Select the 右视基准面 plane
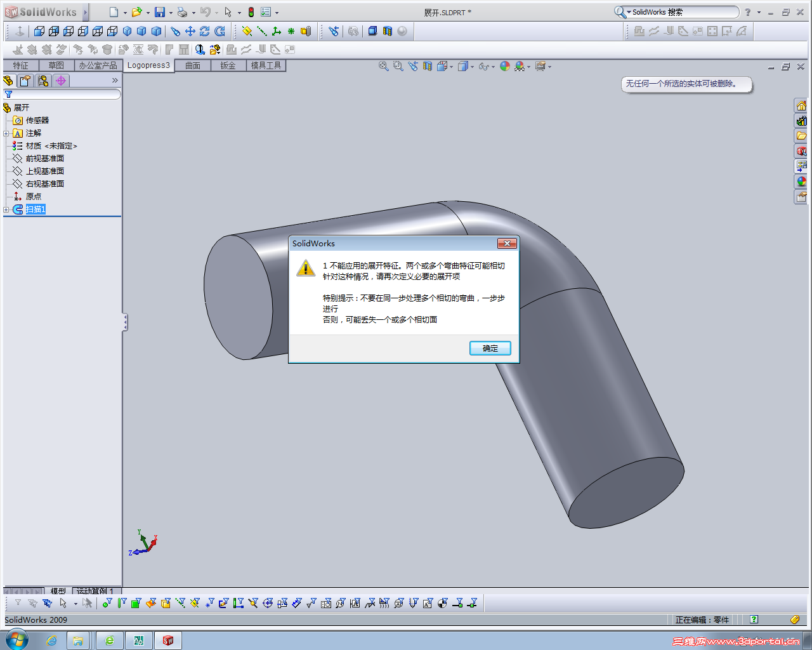This screenshot has width=812, height=650. tap(45, 184)
